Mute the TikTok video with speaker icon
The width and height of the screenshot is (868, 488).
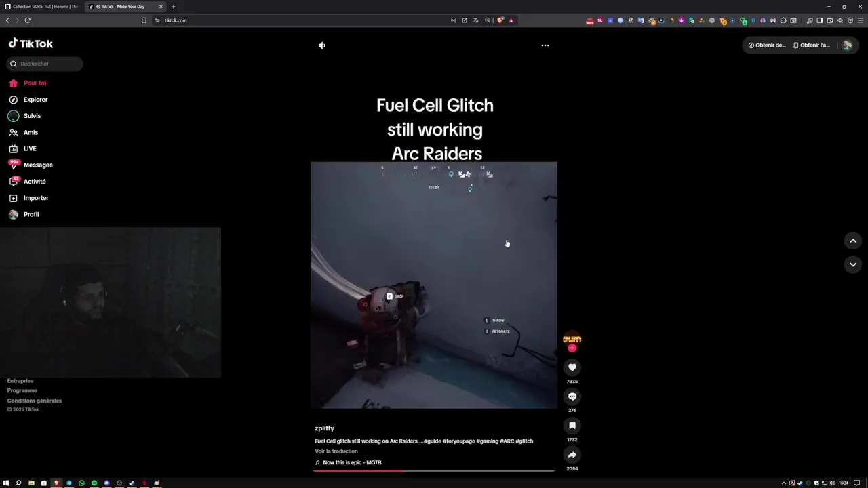point(321,45)
